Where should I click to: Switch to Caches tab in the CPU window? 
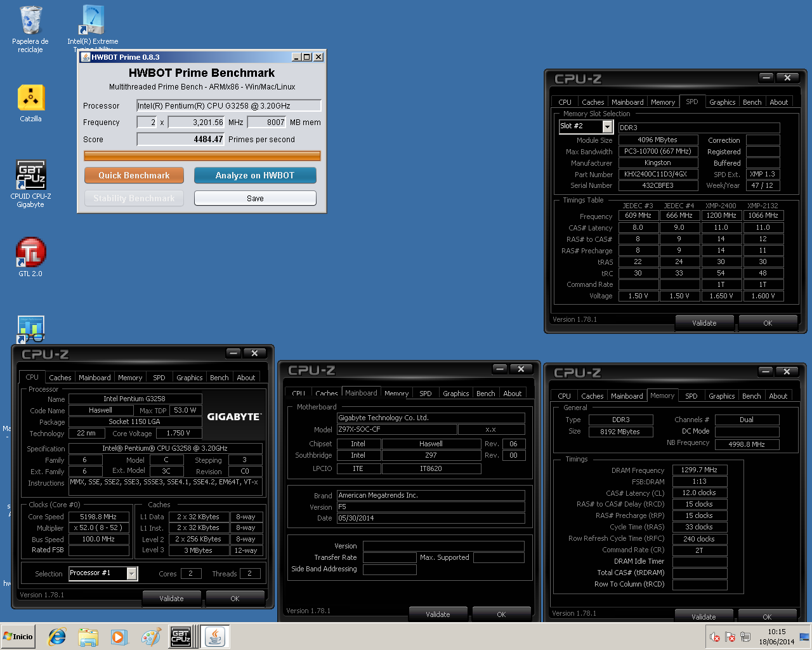(60, 377)
